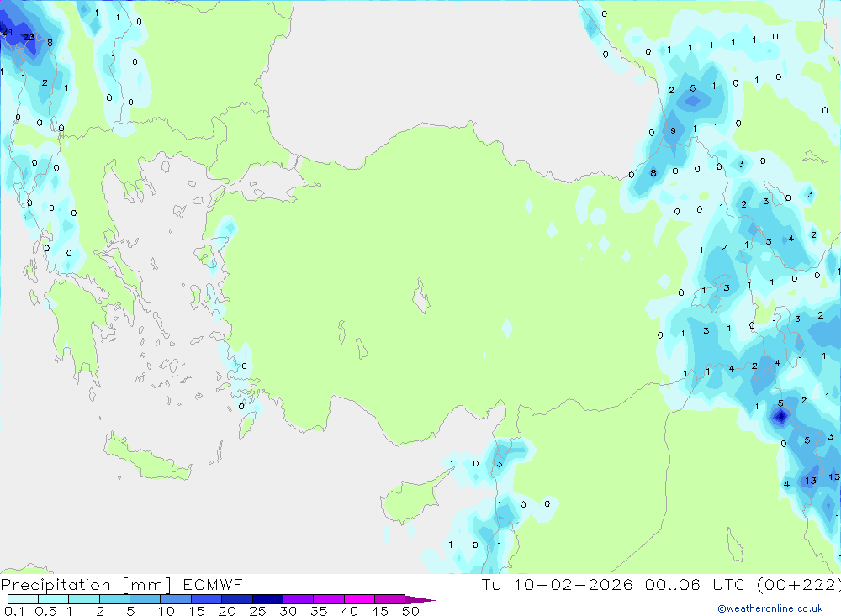Choose the 2–5 mm legend color swatch
This screenshot has width=841, height=616.
[114, 599]
